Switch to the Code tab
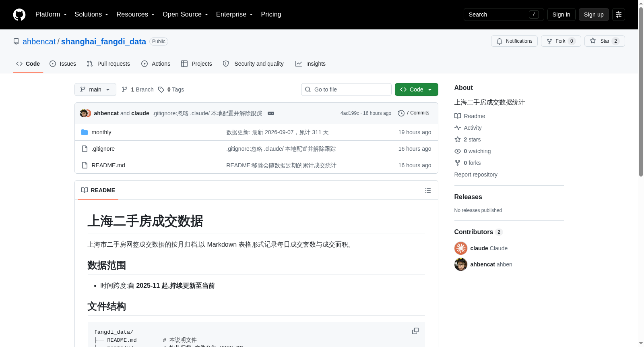The height and width of the screenshot is (347, 644). point(28,64)
